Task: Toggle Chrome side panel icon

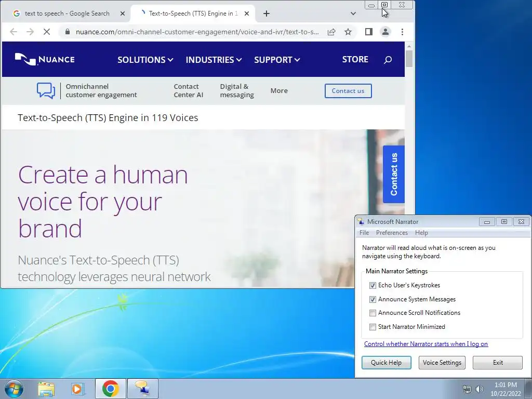Action: point(369,32)
